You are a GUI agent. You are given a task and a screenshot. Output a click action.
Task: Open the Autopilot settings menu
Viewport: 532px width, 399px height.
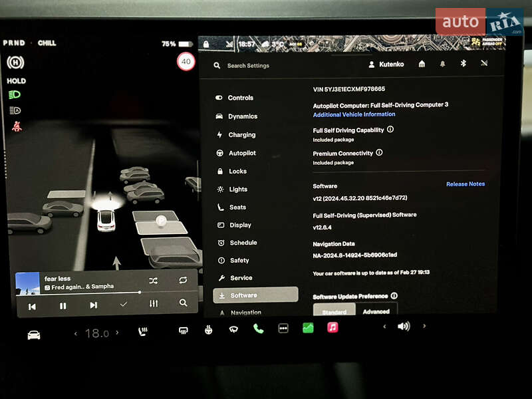pyautogui.click(x=237, y=153)
